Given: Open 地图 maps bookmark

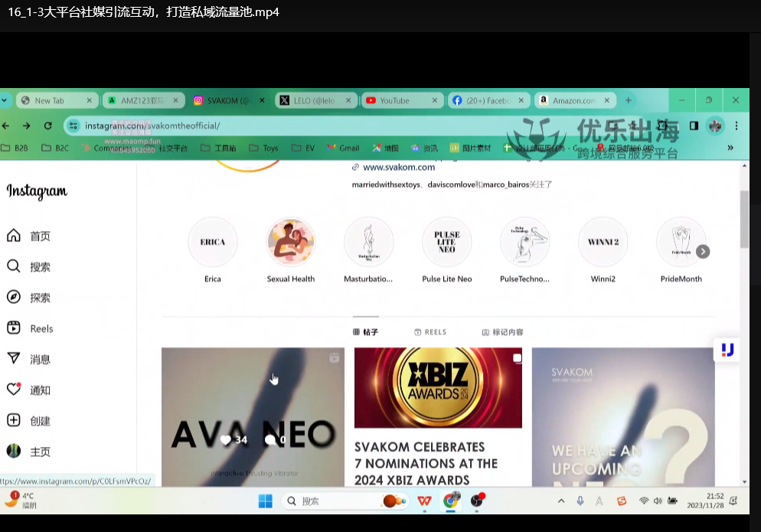Looking at the screenshot, I should coord(385,148).
